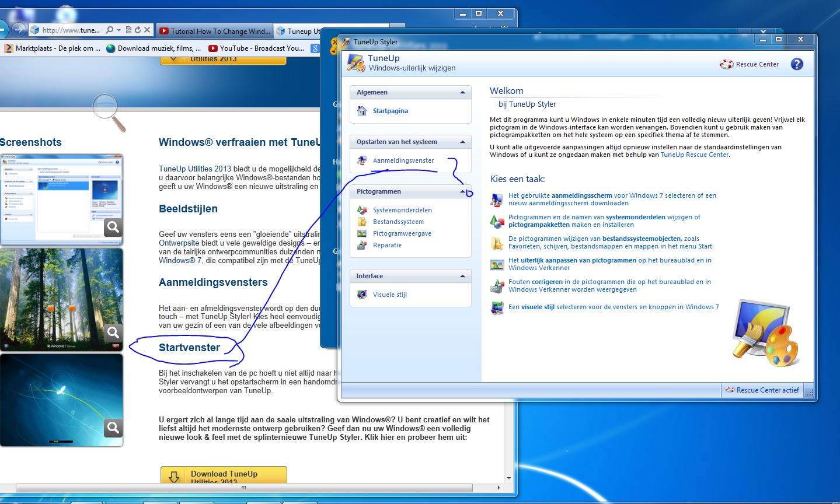This screenshot has height=504, width=840.
Task: Collapse the Interface panel
Action: tap(463, 276)
